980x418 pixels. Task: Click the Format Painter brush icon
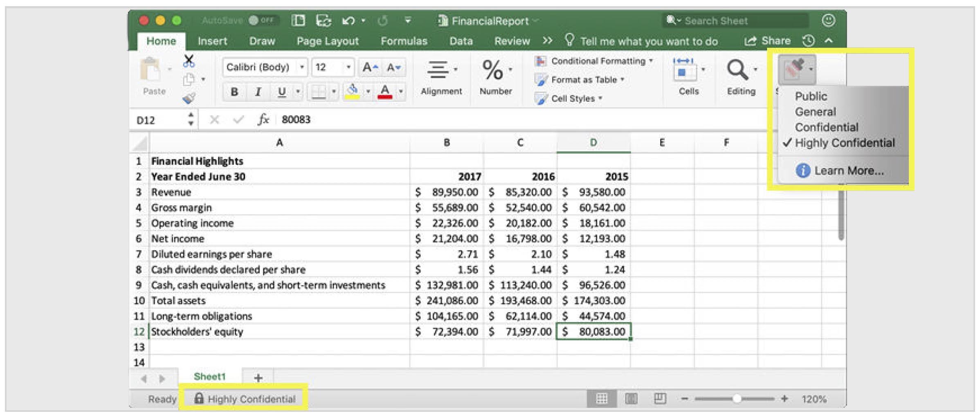coord(189,98)
